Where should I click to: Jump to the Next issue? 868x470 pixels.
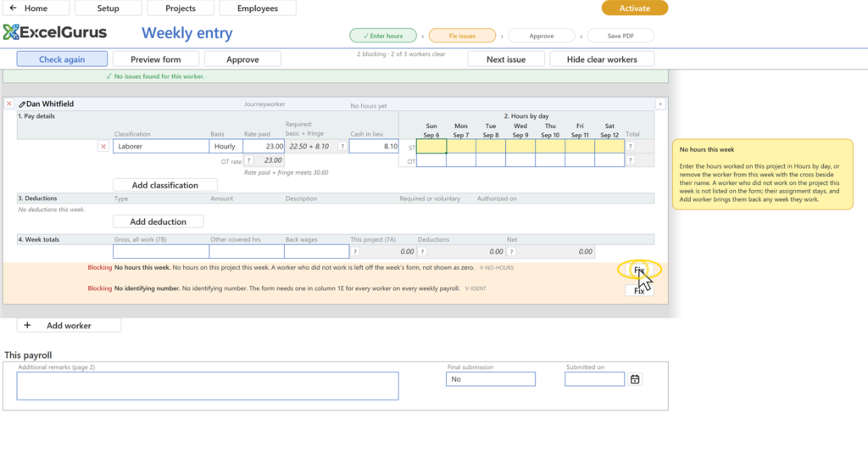506,59
